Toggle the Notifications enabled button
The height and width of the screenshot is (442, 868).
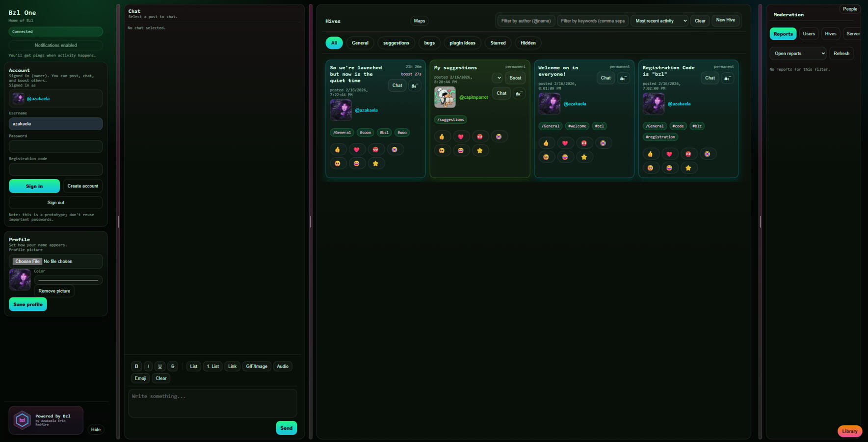click(x=55, y=45)
